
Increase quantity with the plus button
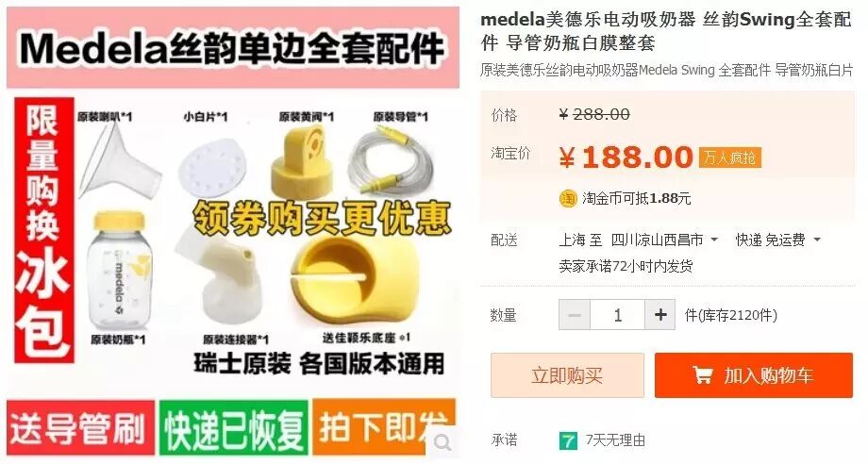(x=659, y=315)
